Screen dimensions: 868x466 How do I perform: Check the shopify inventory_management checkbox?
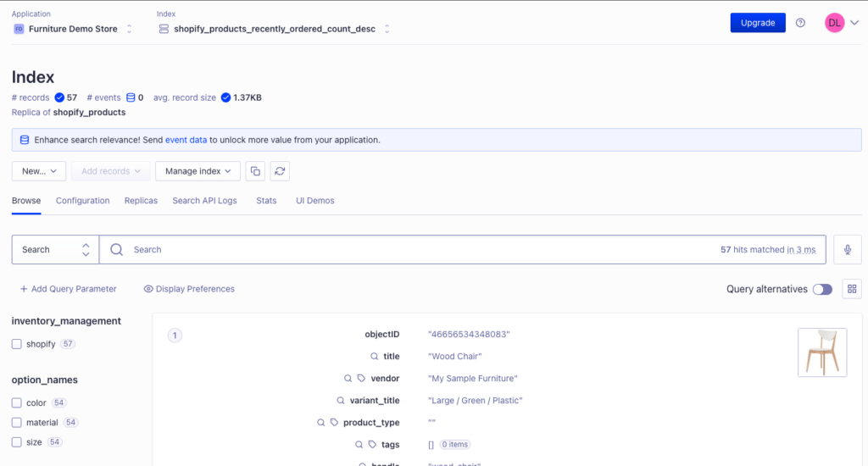[x=17, y=344]
